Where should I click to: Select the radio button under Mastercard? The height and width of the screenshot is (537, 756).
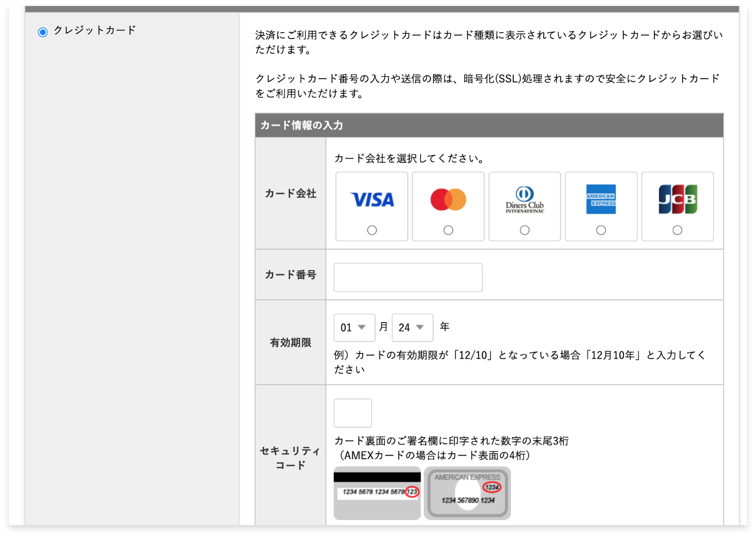pyautogui.click(x=448, y=230)
